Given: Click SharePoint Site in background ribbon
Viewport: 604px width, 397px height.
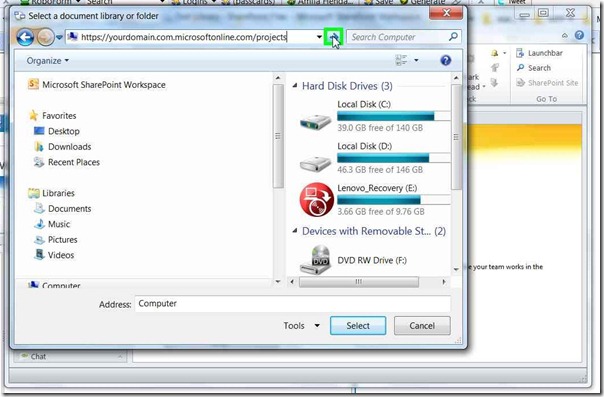Looking at the screenshot, I should 547,83.
